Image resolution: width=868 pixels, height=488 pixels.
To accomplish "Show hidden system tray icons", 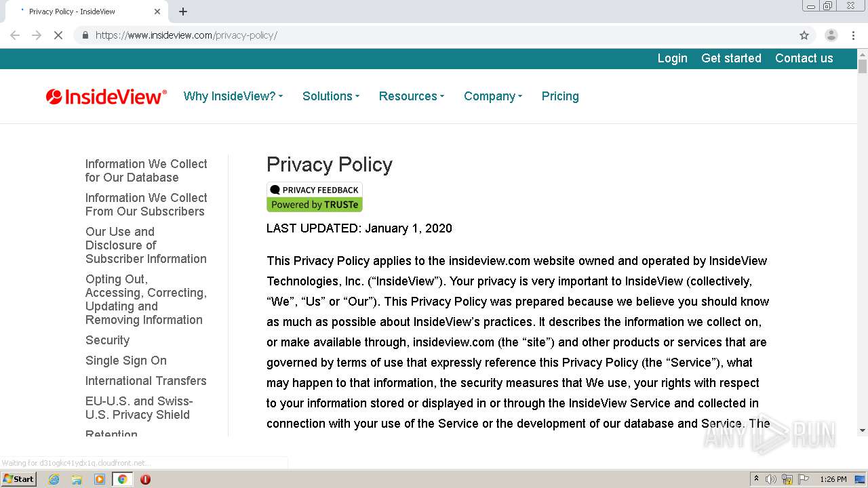I will [756, 479].
